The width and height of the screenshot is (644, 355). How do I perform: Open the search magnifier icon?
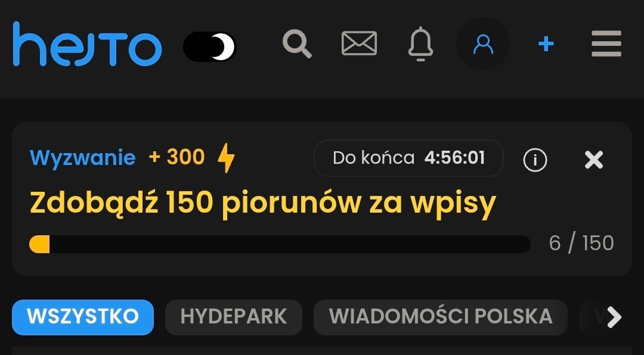click(297, 43)
